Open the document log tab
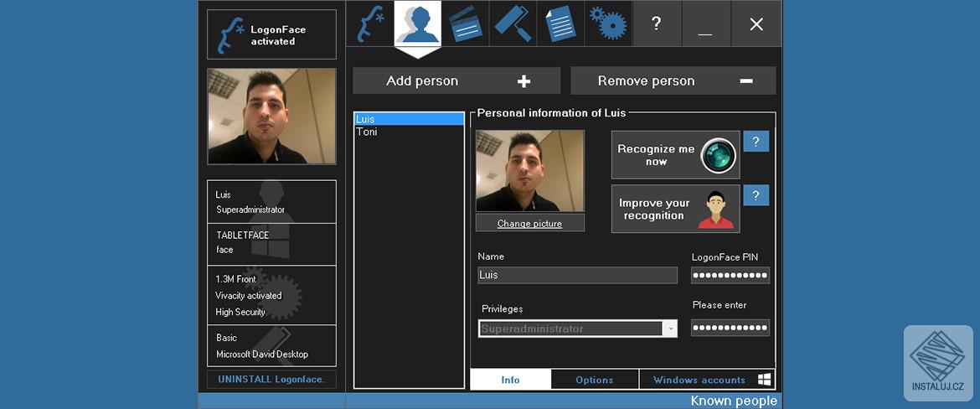 pos(560,23)
